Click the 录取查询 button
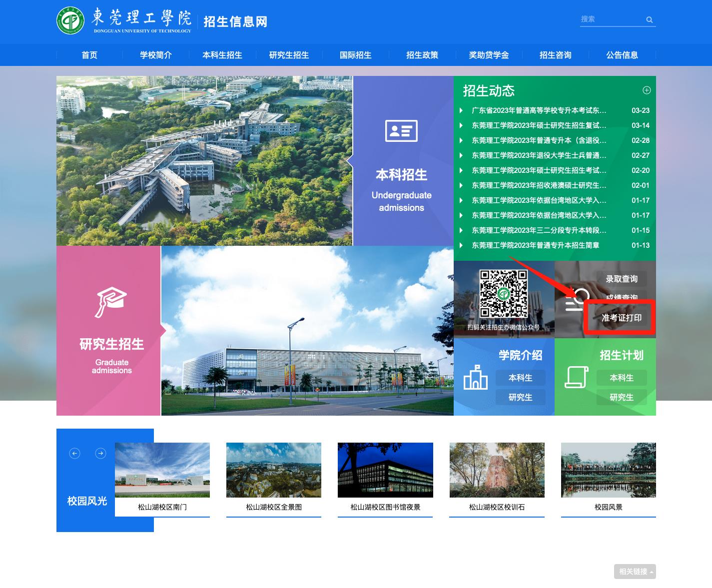The width and height of the screenshot is (712, 588). [621, 279]
